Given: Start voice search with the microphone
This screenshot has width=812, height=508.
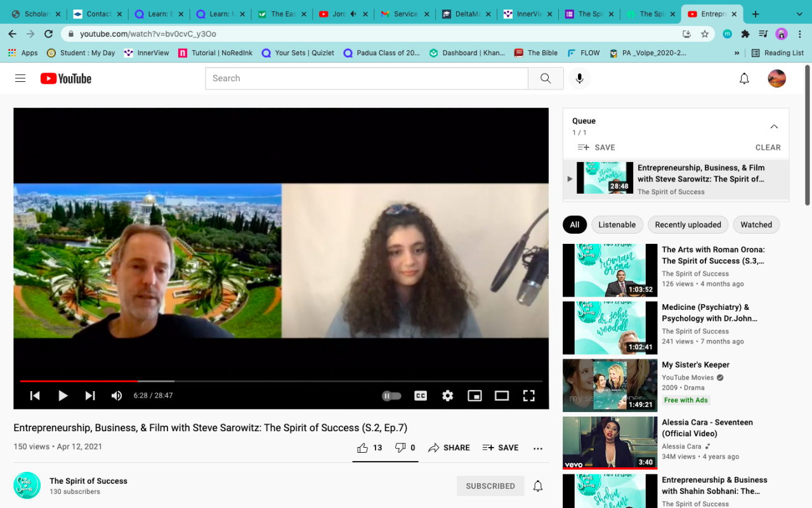Looking at the screenshot, I should pyautogui.click(x=579, y=78).
